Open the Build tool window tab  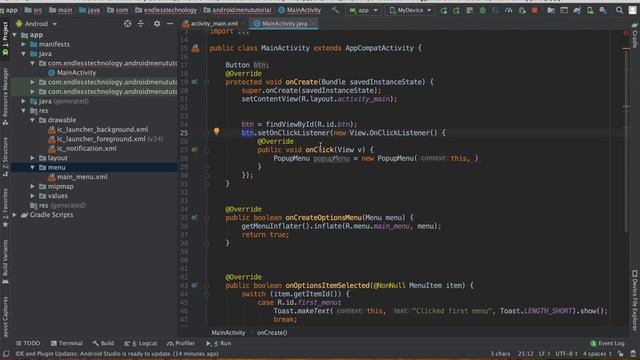pos(103,343)
